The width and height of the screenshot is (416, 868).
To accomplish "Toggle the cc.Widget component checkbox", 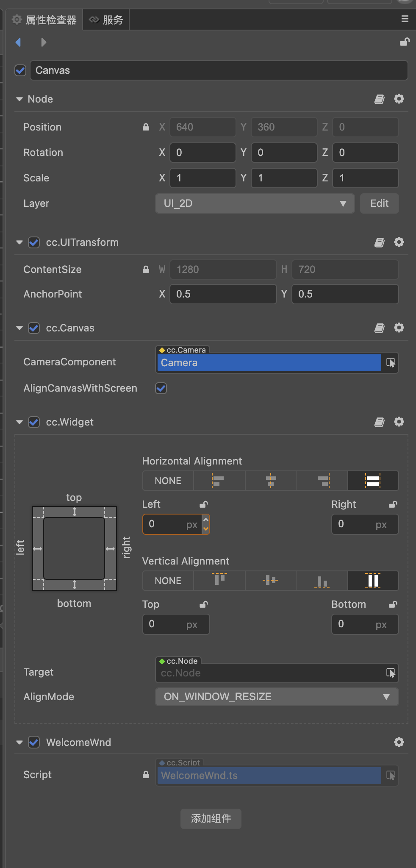I will click(x=34, y=422).
